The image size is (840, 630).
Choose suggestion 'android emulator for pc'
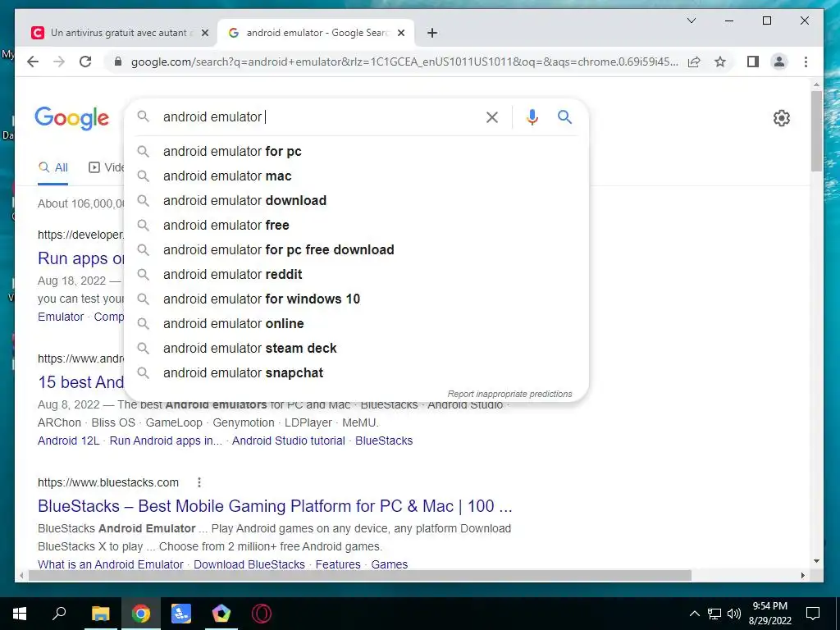point(356,152)
